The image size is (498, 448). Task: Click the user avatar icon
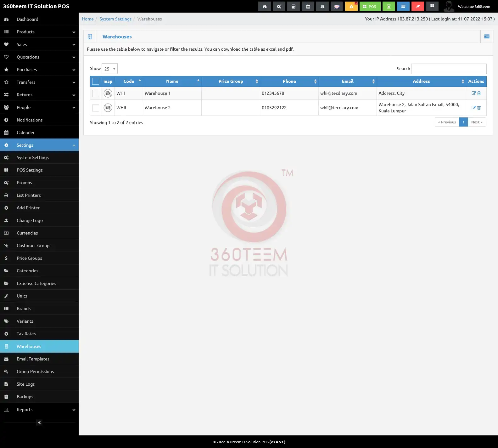pyautogui.click(x=449, y=6)
